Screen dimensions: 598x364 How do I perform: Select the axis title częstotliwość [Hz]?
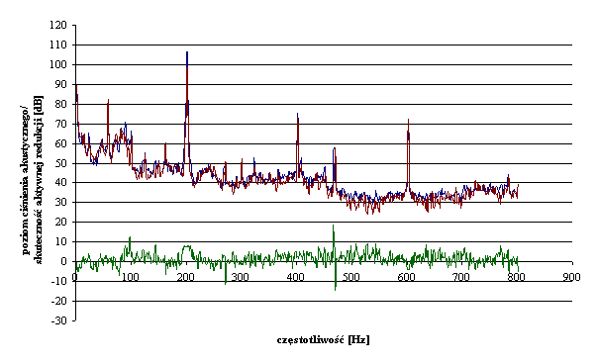coord(324,339)
